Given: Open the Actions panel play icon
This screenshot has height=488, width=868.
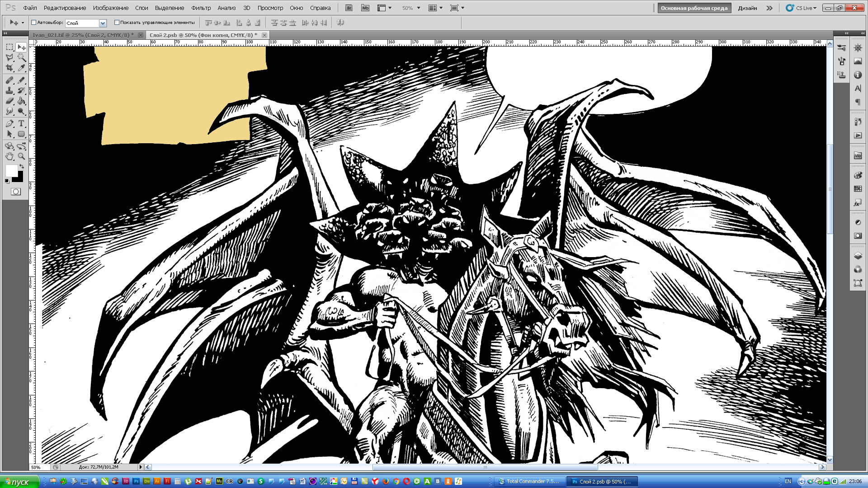Looking at the screenshot, I should pos(858,135).
